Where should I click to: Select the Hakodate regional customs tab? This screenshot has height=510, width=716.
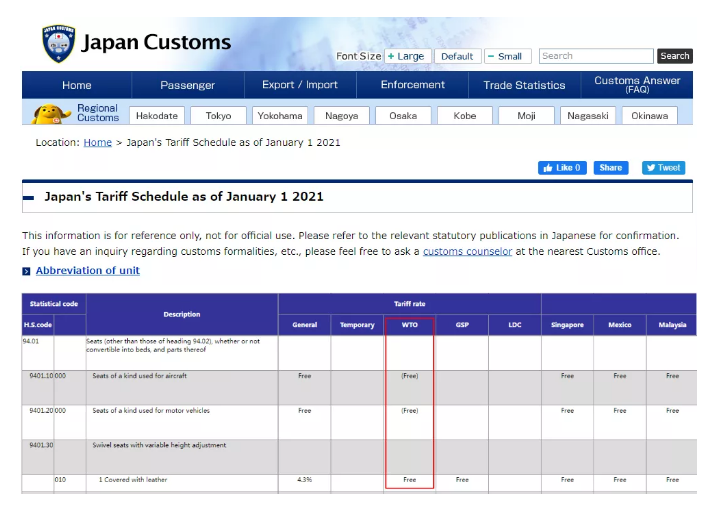tap(156, 115)
